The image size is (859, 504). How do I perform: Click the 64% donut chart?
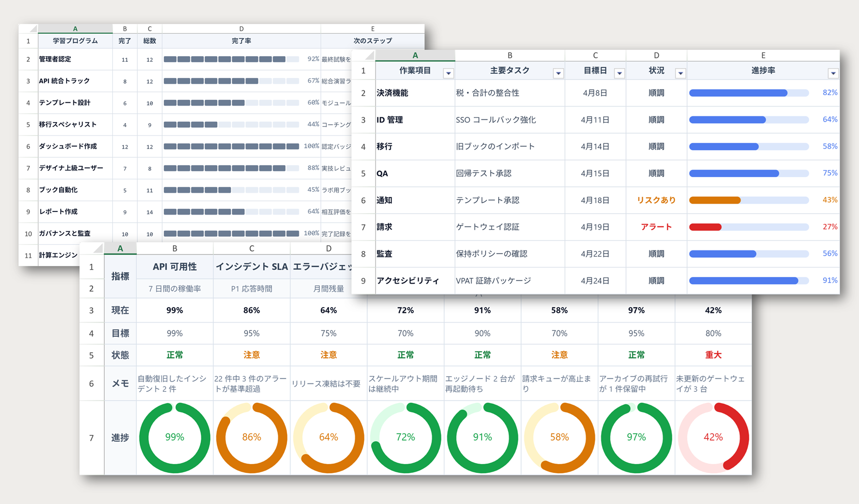click(329, 437)
